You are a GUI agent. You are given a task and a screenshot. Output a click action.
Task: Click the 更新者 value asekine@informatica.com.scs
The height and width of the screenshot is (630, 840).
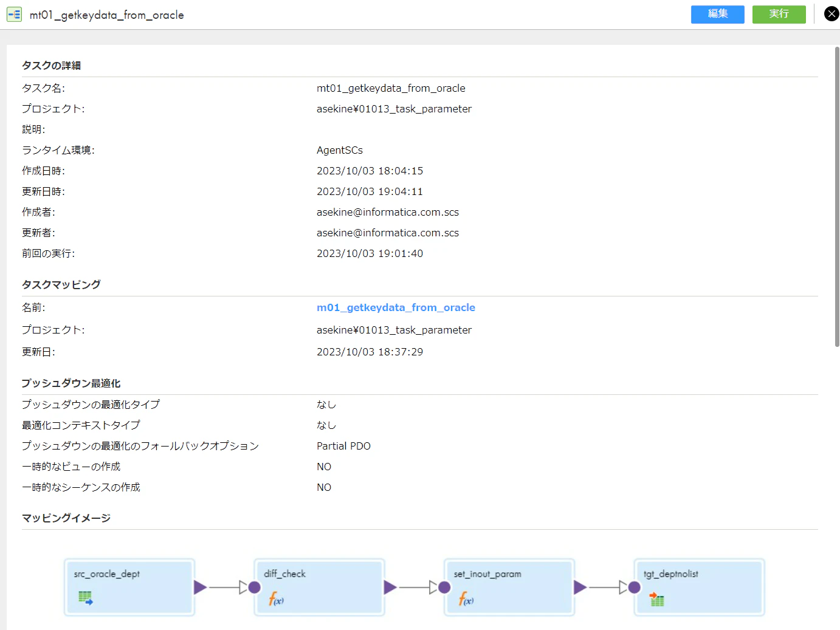click(388, 233)
